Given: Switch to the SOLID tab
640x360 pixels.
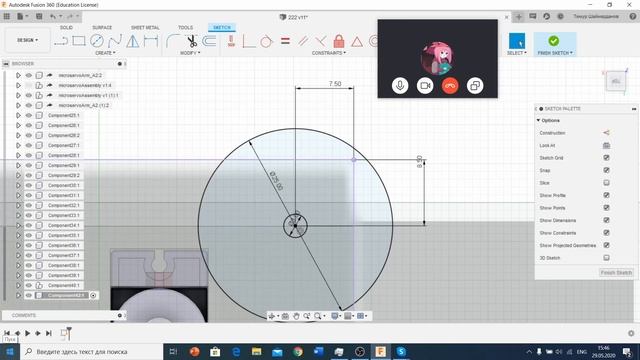Looking at the screenshot, I should pyautogui.click(x=66, y=27).
